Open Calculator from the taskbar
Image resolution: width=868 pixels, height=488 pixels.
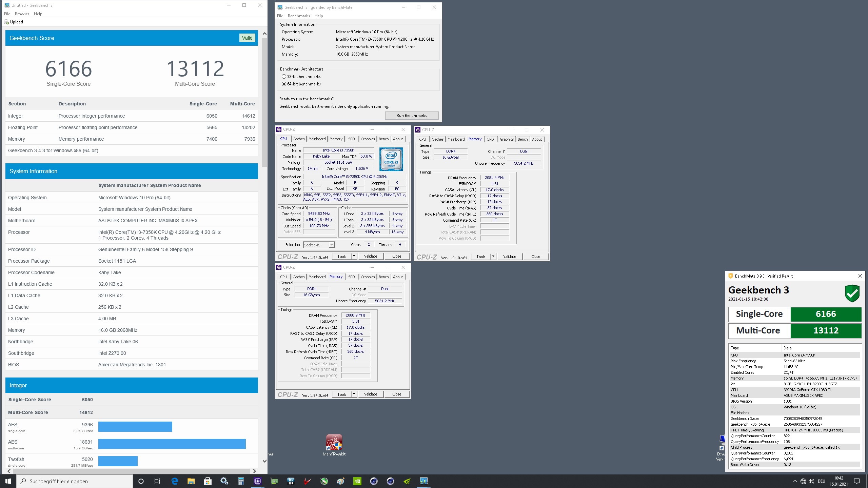(241, 481)
